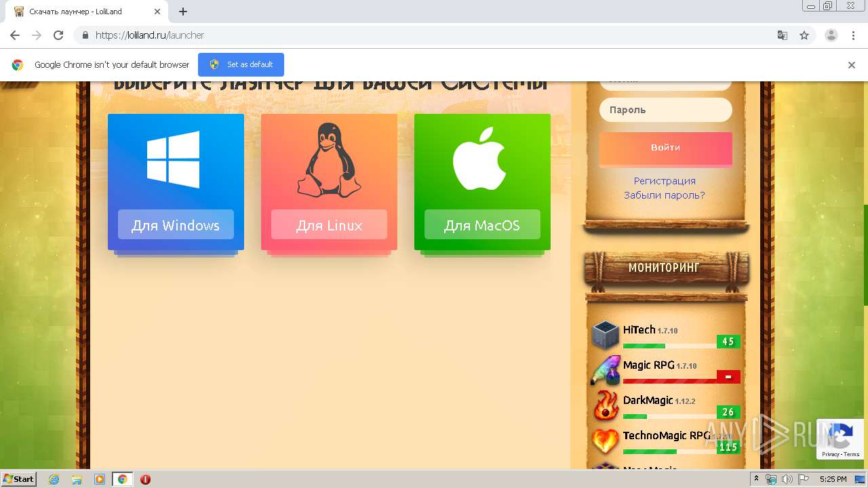Viewport: 868px width, 488px height.
Task: Open the Chrome profile avatar icon
Action: click(x=831, y=35)
